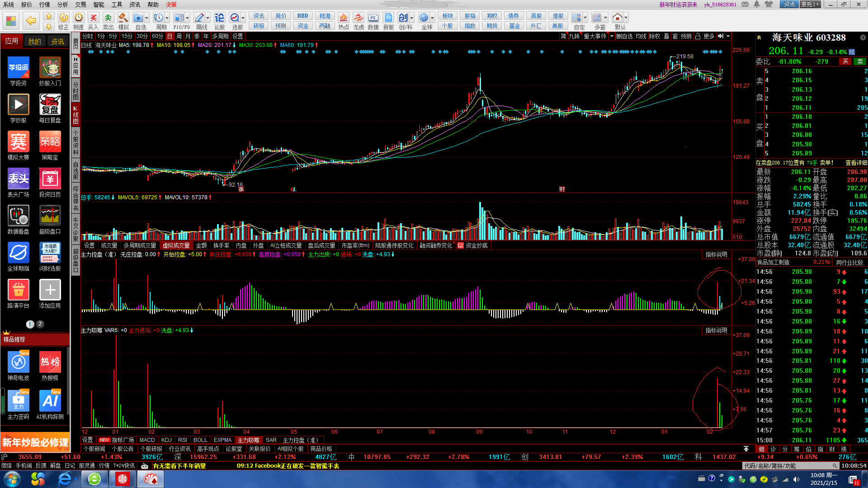
Task: Click the 卖出 (sell) toolbar icon
Action: 108,18
